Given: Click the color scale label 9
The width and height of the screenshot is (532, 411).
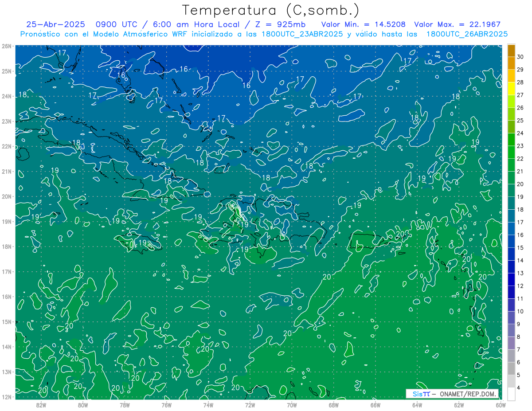Looking at the screenshot, I should click(519, 324).
